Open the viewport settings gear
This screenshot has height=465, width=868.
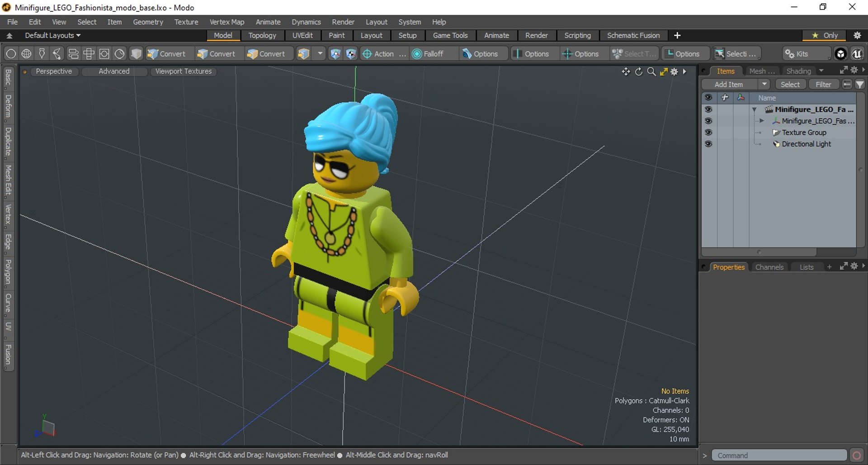[675, 71]
